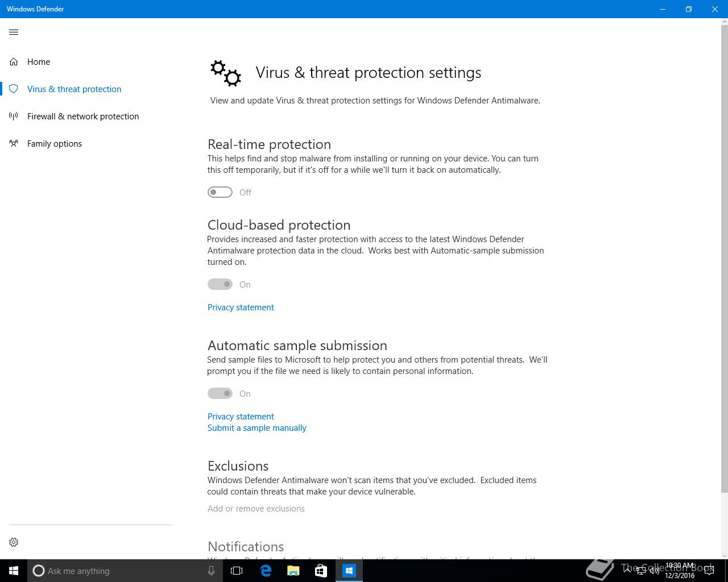The width and height of the screenshot is (728, 582).
Task: Click the Cloud-based protection heading
Action: coord(279,225)
